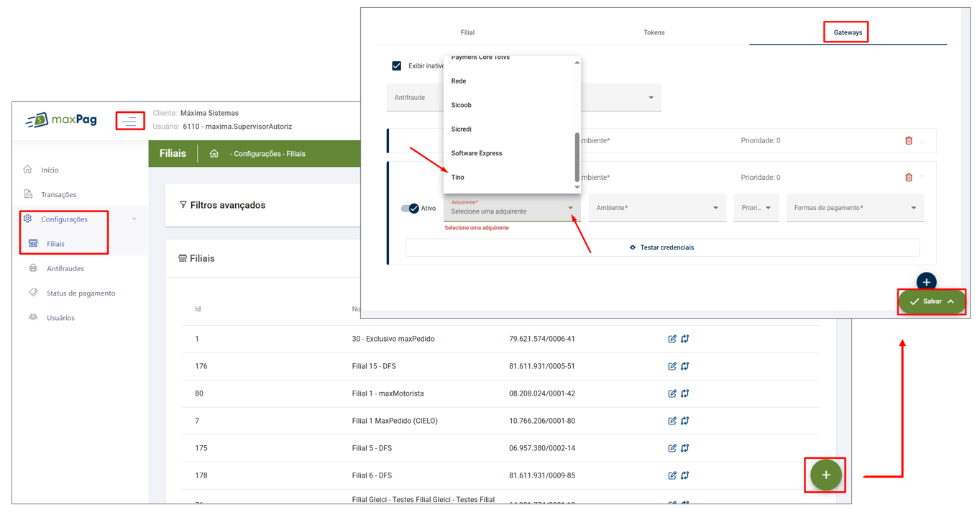Click Testar credenciais button
This screenshot has height=515, width=980.
pyautogui.click(x=661, y=247)
